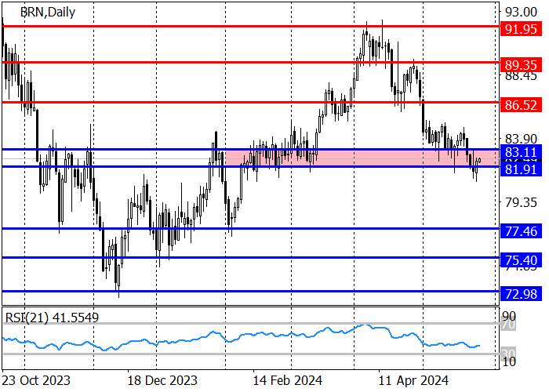Click the 18 Dec 2023 date label

click(x=162, y=380)
